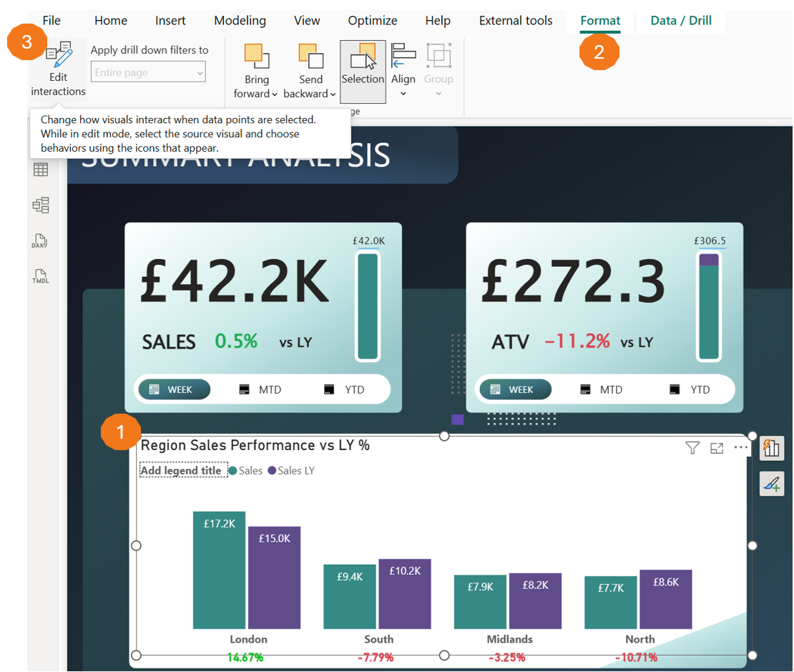This screenshot has width=794, height=672.
Task: Click the greyed Group icon
Action: [438, 55]
